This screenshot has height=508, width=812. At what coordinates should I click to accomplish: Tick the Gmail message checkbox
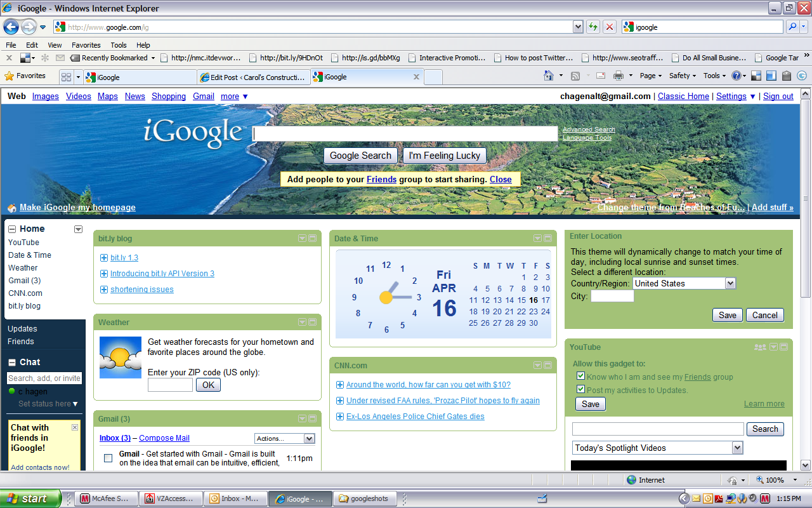(x=108, y=458)
